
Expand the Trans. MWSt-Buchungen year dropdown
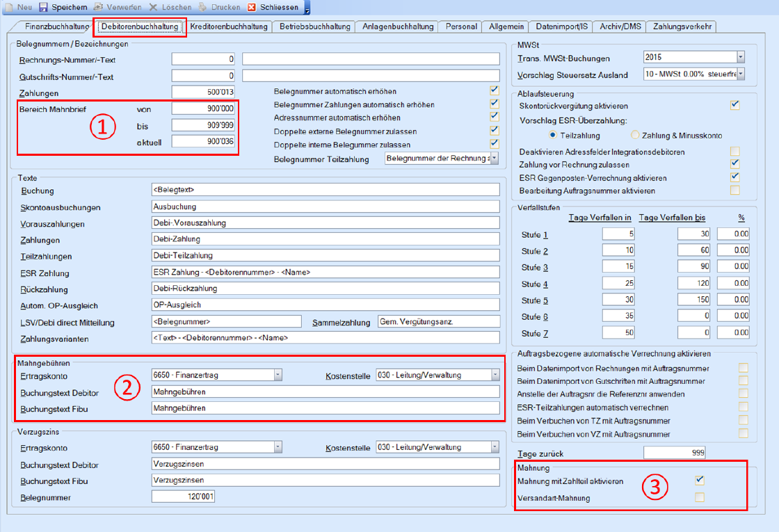(x=740, y=57)
